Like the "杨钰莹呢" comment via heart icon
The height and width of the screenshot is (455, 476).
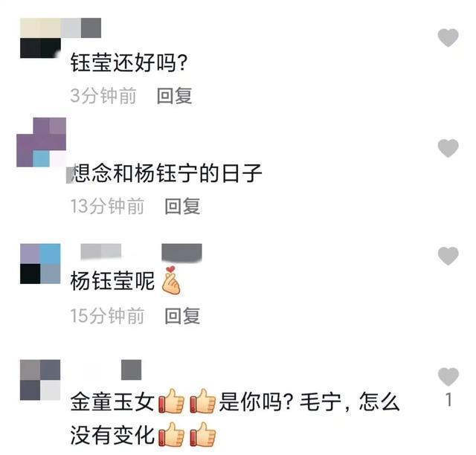coord(448,256)
